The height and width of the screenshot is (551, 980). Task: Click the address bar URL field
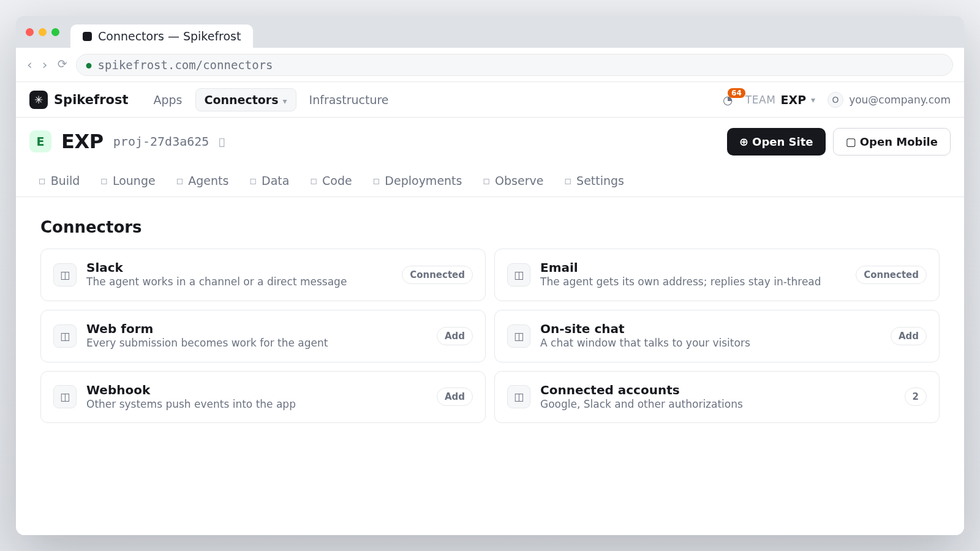[514, 65]
